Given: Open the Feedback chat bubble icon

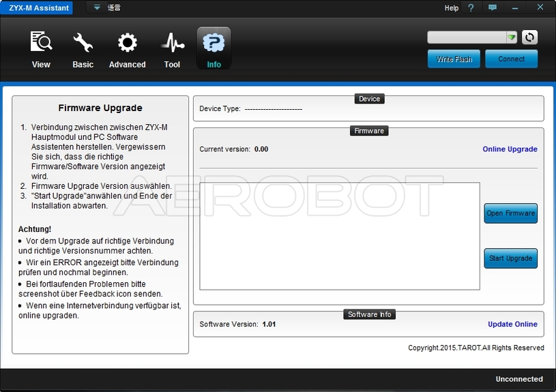Looking at the screenshot, I should coord(493,8).
